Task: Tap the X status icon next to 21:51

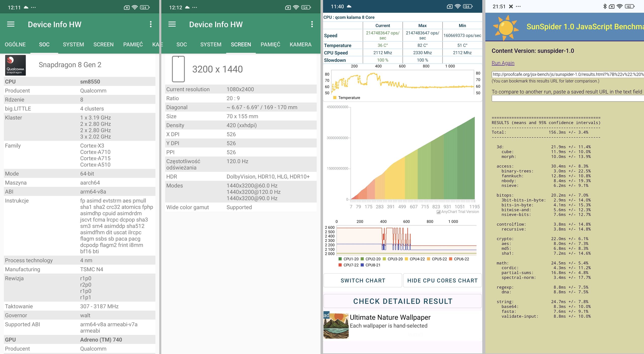Action: [x=511, y=7]
